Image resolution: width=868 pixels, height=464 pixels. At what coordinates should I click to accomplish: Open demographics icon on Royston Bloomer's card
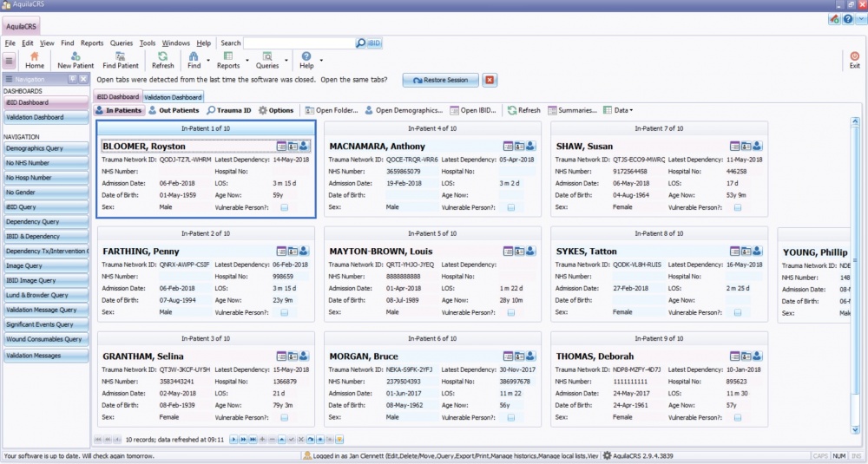point(293,146)
